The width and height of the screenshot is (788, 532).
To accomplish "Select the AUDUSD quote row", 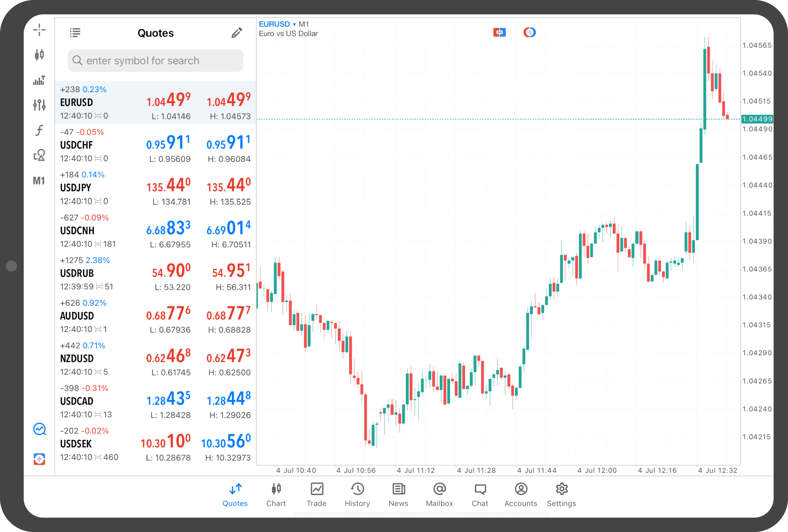I will pyautogui.click(x=155, y=316).
